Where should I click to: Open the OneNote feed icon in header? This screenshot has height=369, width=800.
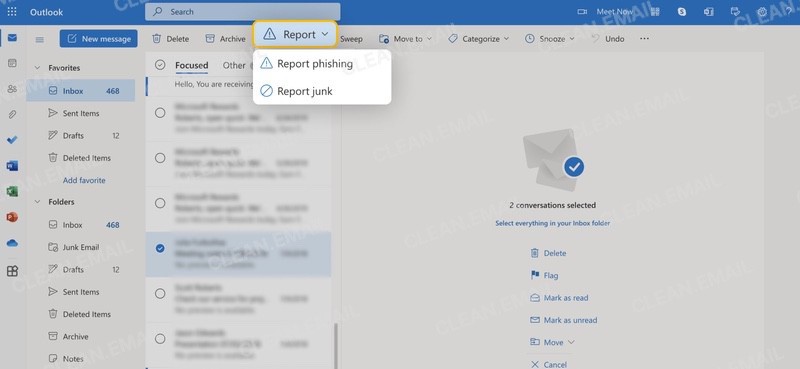(x=709, y=12)
